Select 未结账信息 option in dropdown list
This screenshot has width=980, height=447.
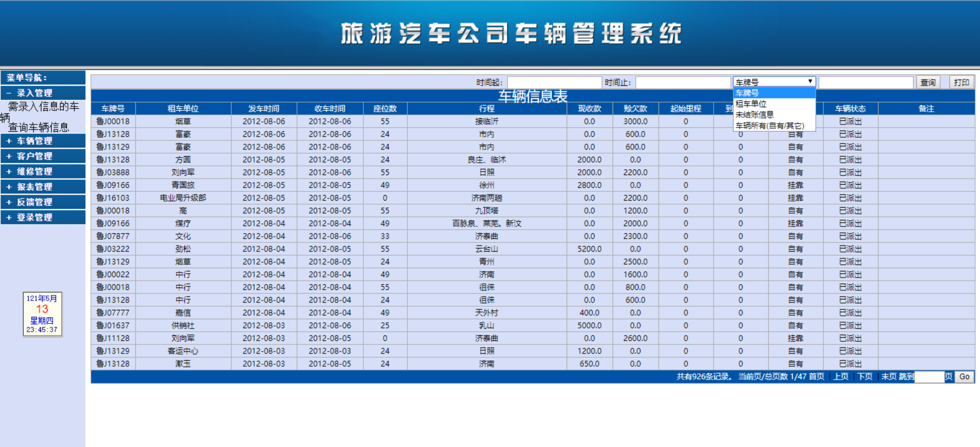pos(774,114)
